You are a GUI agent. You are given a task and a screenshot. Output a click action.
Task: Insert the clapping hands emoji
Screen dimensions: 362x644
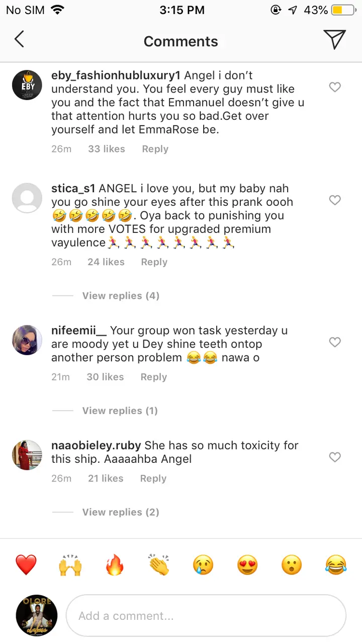point(159,565)
